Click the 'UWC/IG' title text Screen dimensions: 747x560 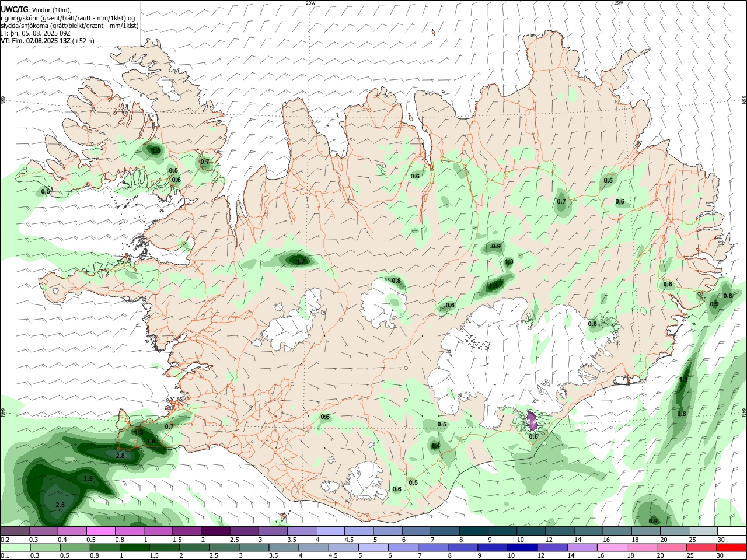14,9
